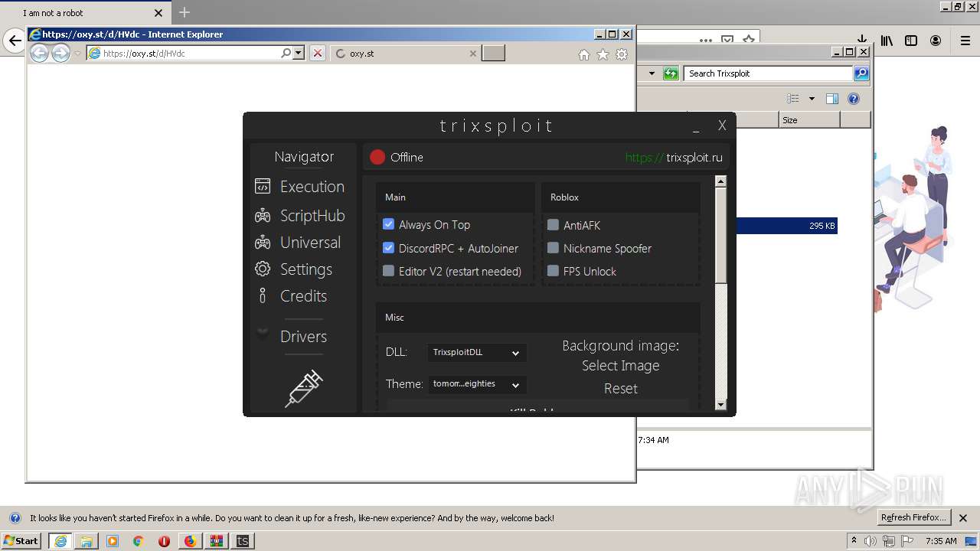
Task: Open IE Favorites star icon
Action: [x=603, y=54]
